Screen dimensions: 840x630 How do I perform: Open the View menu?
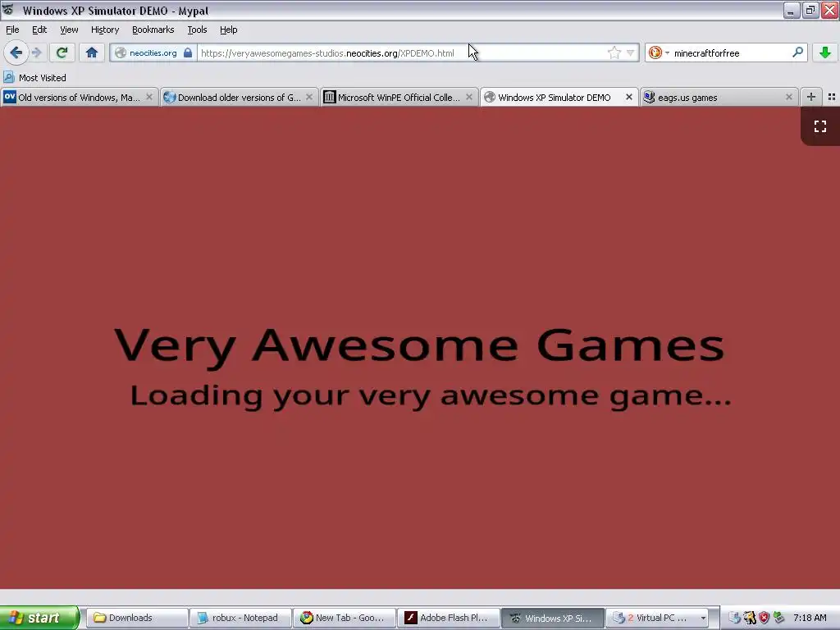click(69, 30)
